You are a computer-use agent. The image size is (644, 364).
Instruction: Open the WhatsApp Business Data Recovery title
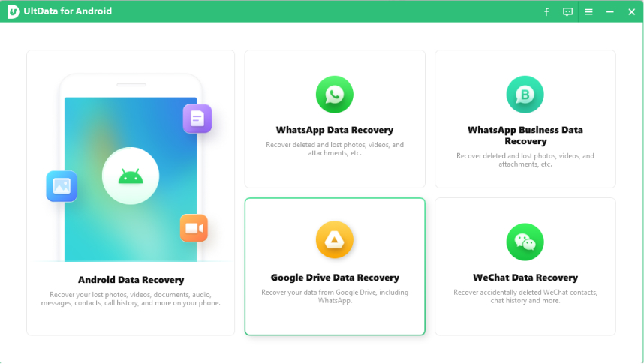[525, 135]
